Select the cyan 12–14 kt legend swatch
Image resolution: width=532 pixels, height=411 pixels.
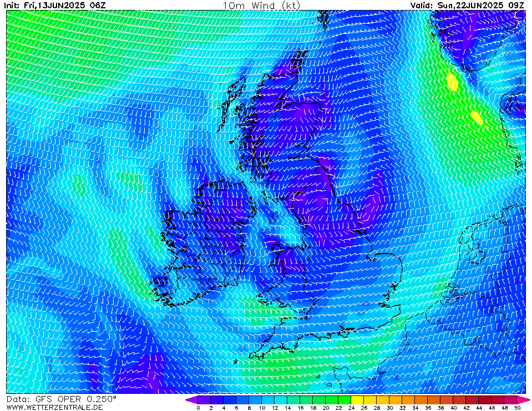point(281,400)
